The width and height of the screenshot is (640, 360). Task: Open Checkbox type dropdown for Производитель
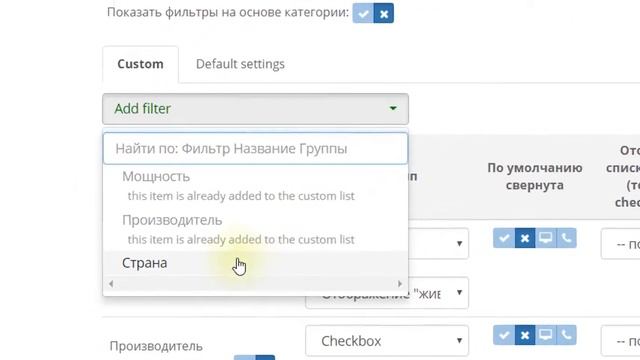(387, 341)
